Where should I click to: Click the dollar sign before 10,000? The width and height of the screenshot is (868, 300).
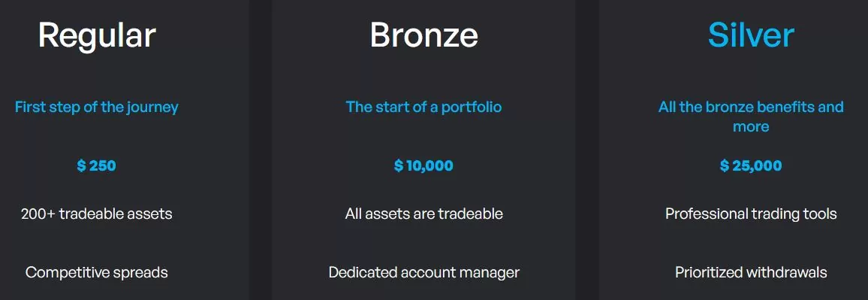(x=398, y=165)
